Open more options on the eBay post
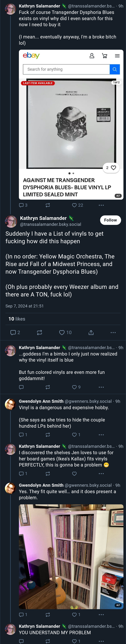 point(101,205)
